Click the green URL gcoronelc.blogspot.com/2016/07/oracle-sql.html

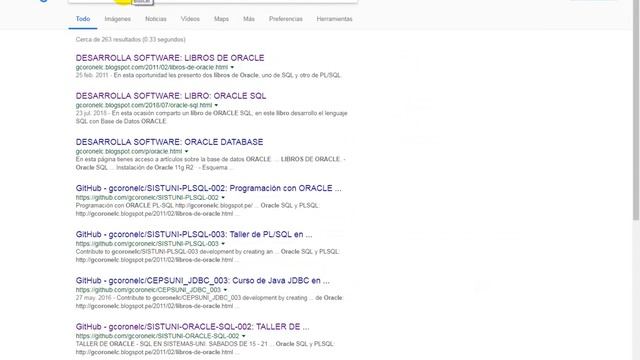click(144, 105)
